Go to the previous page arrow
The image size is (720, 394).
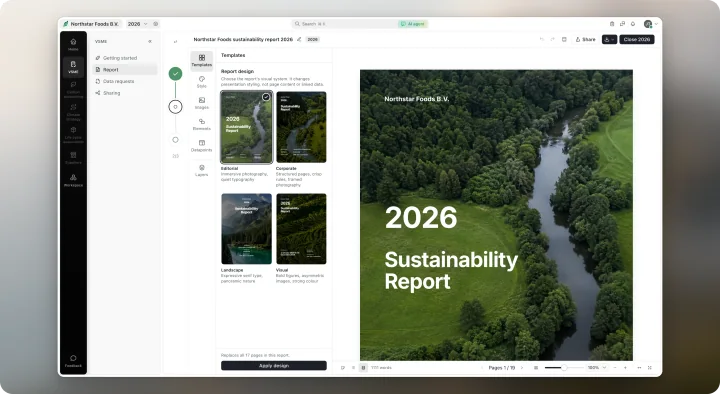[482, 368]
